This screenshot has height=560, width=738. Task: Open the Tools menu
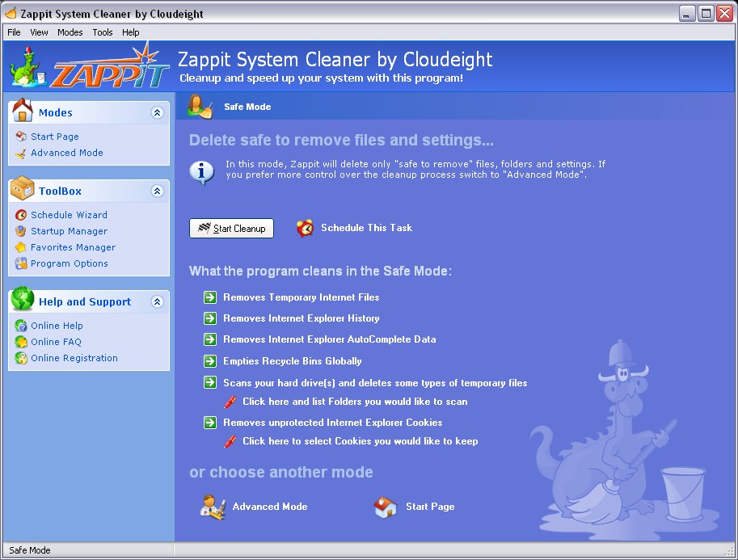[103, 32]
